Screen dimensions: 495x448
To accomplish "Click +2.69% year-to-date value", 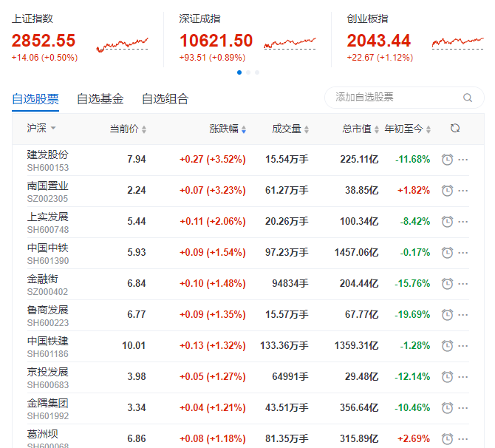I will point(414,439).
